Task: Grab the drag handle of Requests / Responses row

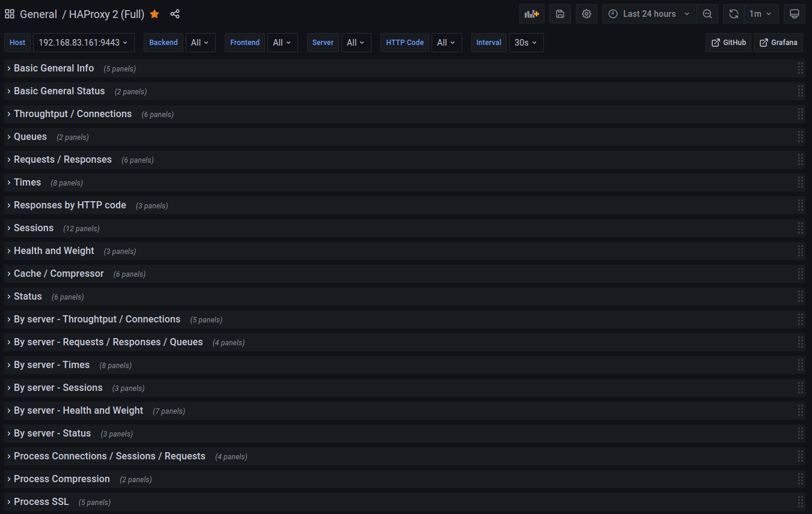Action: coord(801,160)
